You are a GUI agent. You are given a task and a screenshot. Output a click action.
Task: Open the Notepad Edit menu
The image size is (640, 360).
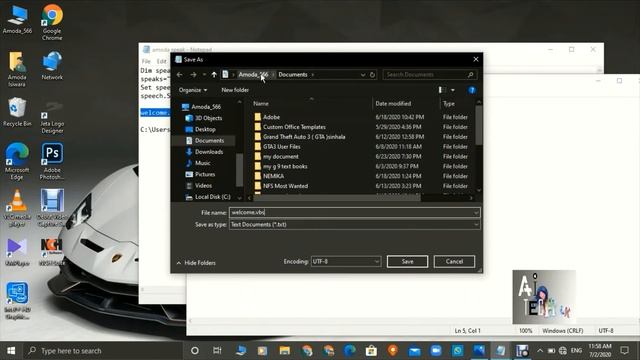162,61
